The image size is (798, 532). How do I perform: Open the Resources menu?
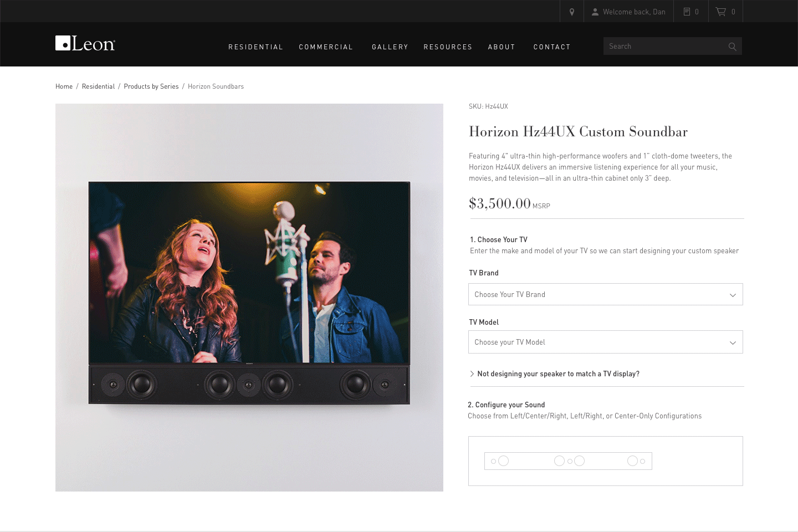point(448,47)
